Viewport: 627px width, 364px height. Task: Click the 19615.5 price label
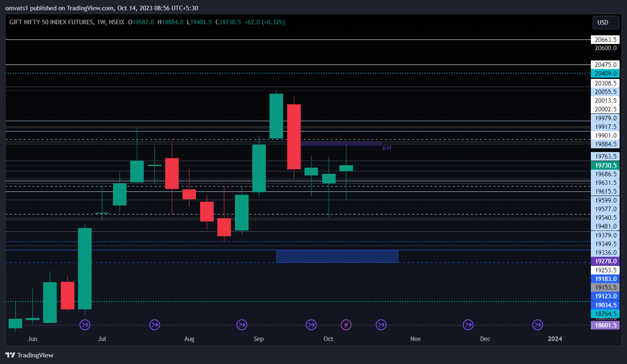pos(605,191)
